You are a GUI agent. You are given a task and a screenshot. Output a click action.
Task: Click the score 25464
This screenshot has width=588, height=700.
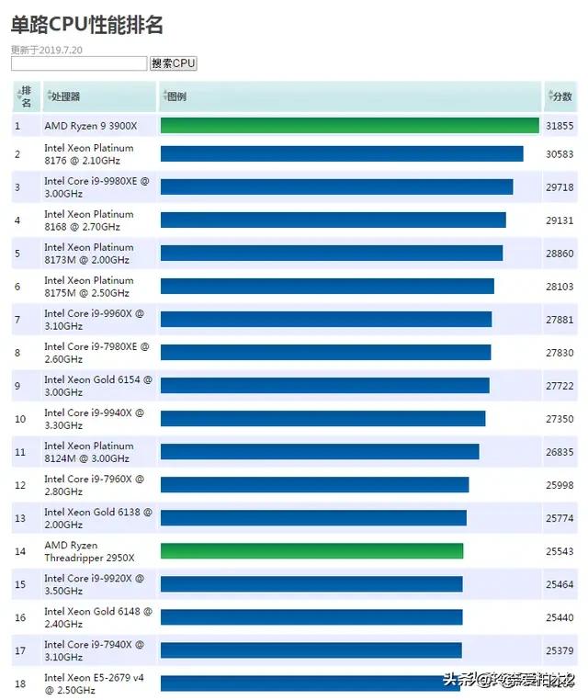(x=560, y=584)
